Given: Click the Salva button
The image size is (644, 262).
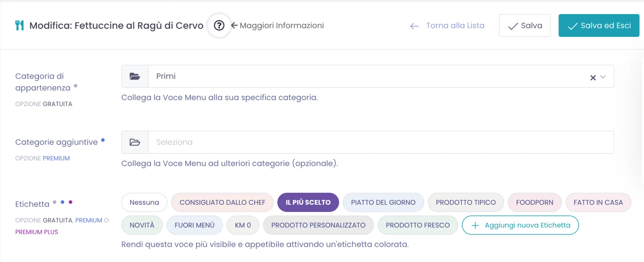Looking at the screenshot, I should [x=525, y=25].
